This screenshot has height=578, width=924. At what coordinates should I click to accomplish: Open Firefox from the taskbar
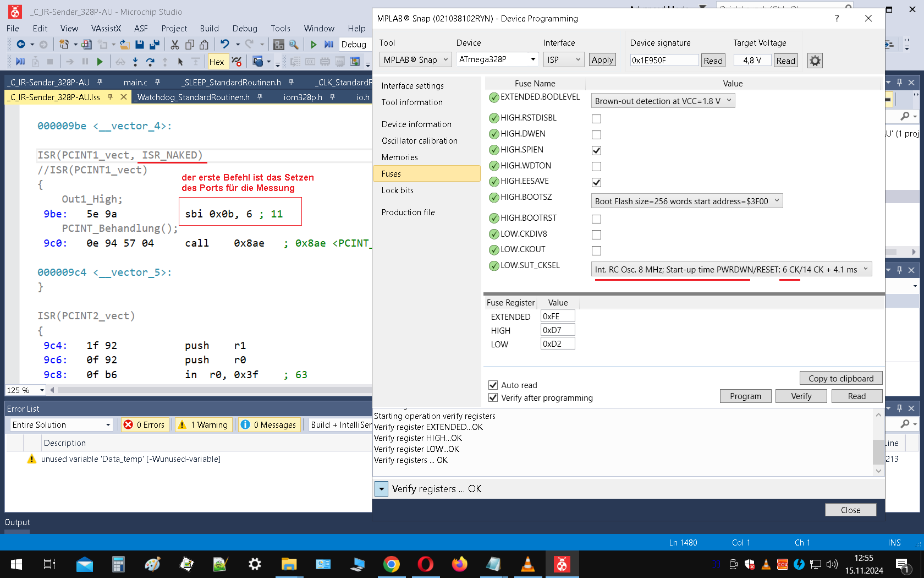(460, 564)
